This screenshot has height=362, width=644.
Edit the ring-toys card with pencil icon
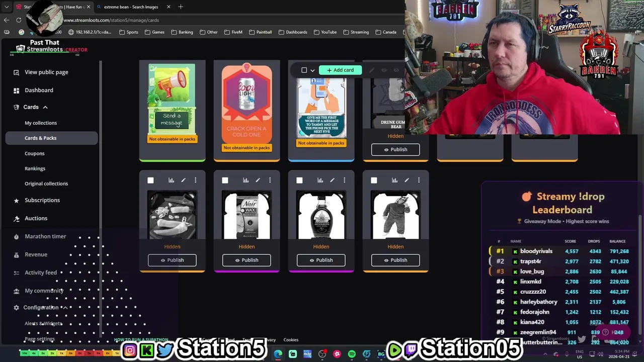point(183,180)
